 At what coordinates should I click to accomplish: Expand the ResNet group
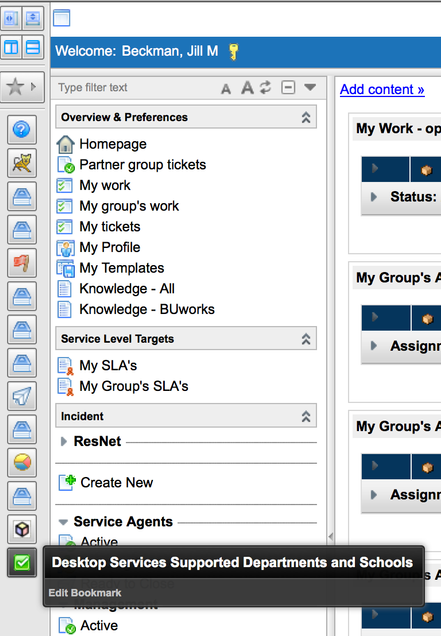64,441
